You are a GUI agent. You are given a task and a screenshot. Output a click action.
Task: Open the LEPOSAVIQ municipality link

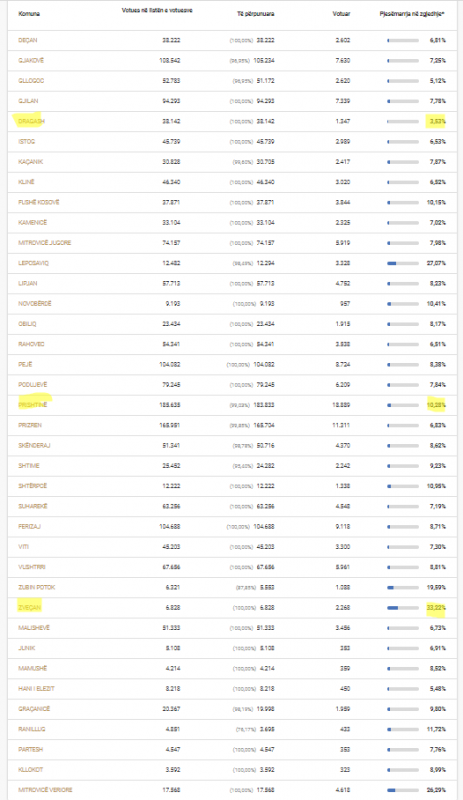pos(34,263)
